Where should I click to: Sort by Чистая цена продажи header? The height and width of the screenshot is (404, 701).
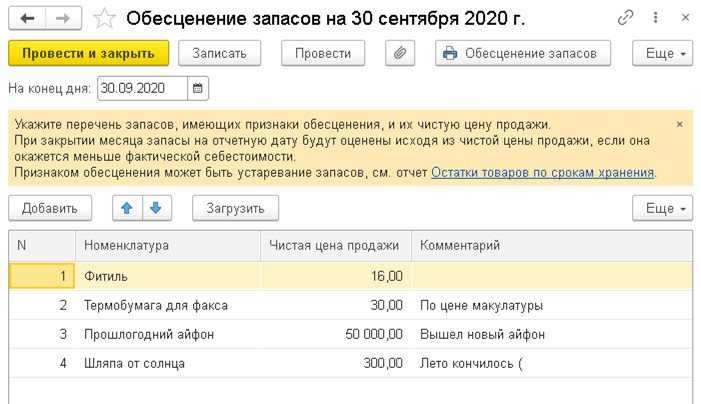point(336,245)
